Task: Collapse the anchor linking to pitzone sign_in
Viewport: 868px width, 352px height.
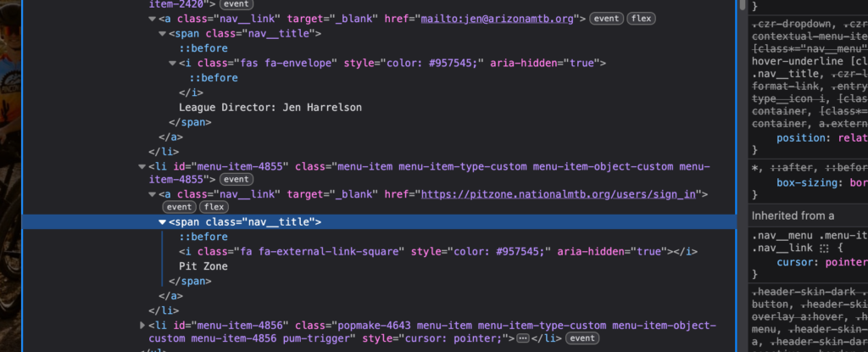Action: click(x=153, y=194)
